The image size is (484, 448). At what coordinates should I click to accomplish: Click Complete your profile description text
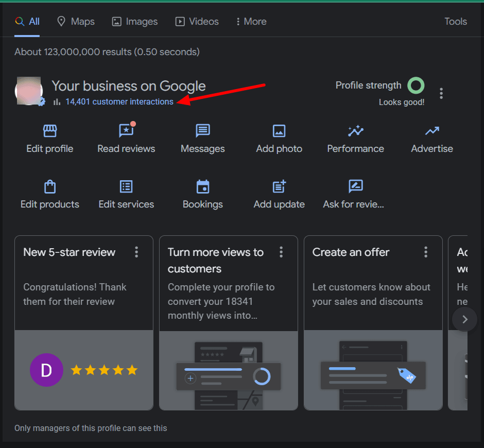tap(221, 301)
